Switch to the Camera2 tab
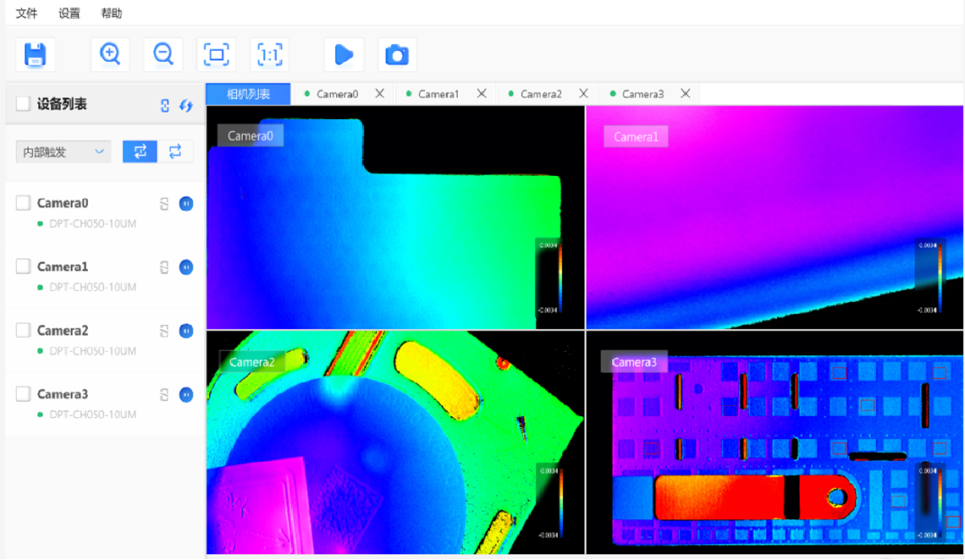Screen dimensions: 965x560 point(540,94)
